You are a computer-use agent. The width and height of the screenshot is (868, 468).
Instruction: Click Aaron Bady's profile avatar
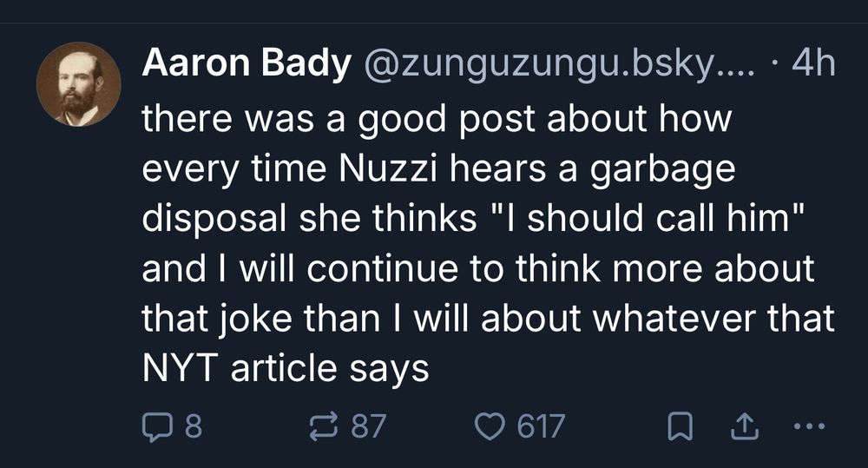click(x=79, y=83)
